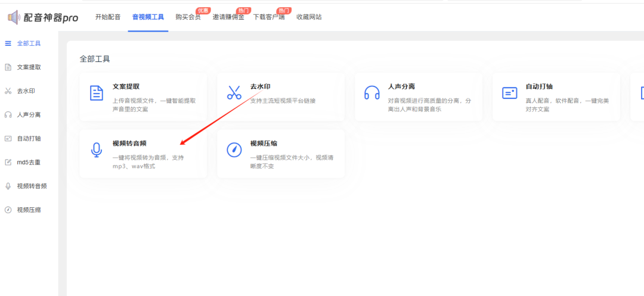
Task: Click the 配音神器pro speaker logo
Action: pos(14,18)
